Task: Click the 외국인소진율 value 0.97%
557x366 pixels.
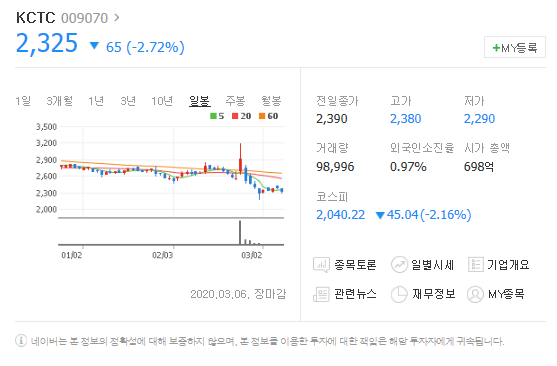Action: 408,167
